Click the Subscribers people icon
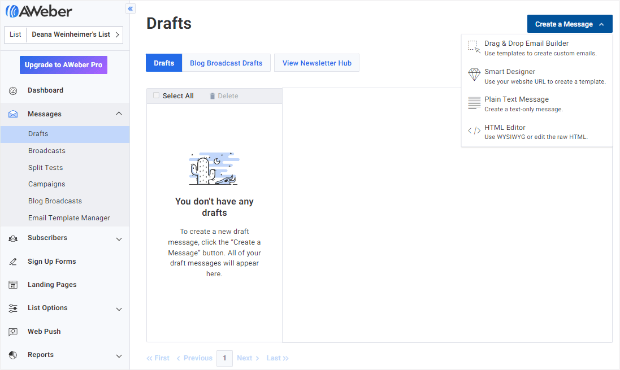Screen dimensions: 620x370 tap(13, 238)
